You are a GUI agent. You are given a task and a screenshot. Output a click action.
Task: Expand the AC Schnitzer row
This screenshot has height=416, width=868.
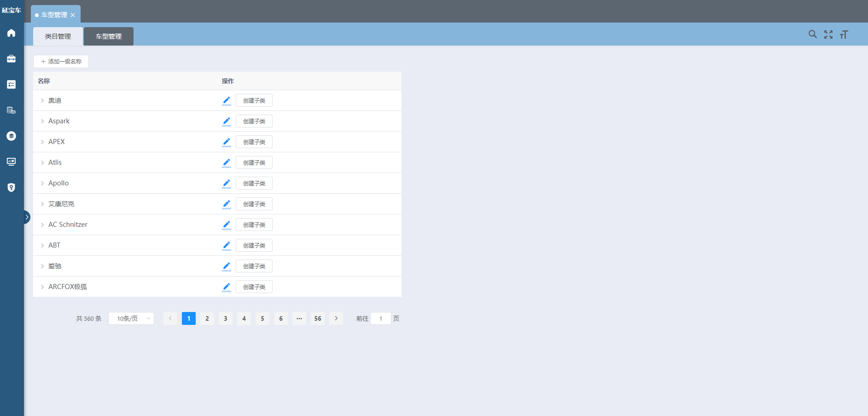click(x=42, y=225)
